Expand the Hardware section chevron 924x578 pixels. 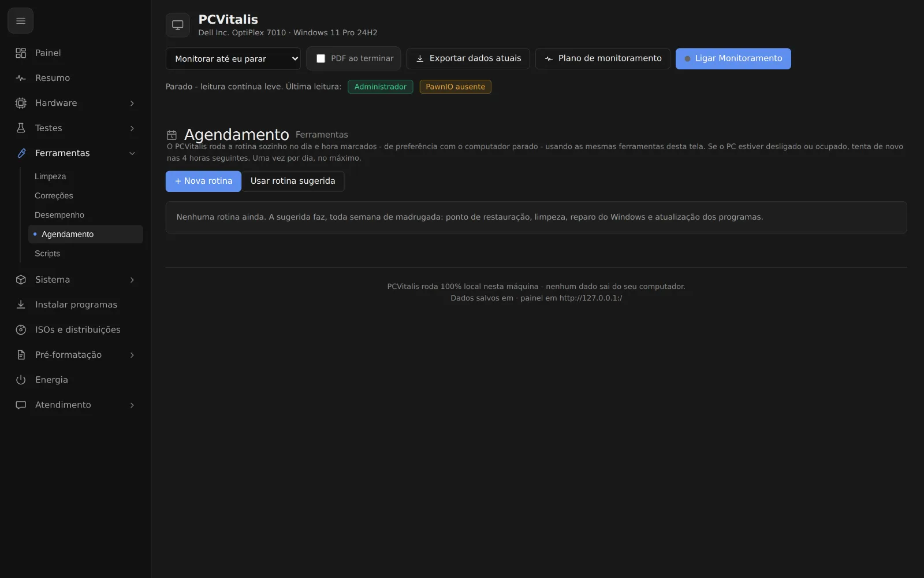pyautogui.click(x=132, y=103)
